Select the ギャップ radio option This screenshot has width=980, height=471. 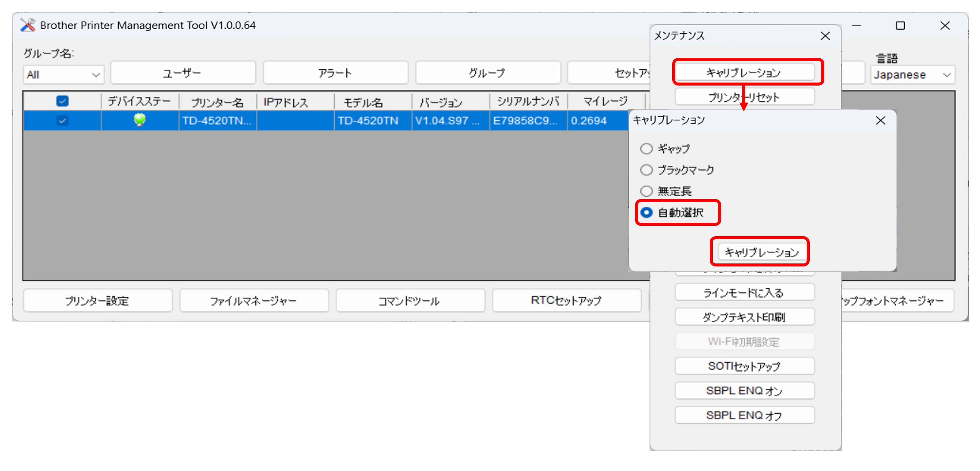646,149
